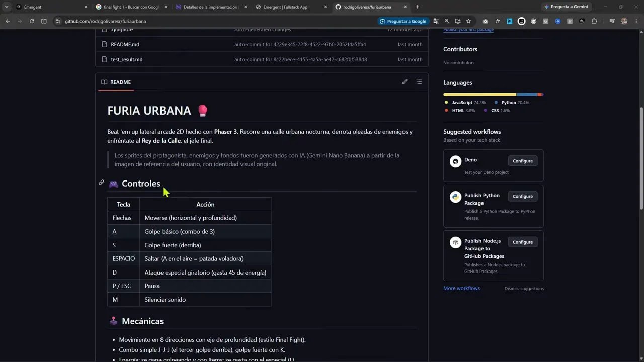
Task: Configure the Publish Python Package workflow
Action: tap(522, 196)
